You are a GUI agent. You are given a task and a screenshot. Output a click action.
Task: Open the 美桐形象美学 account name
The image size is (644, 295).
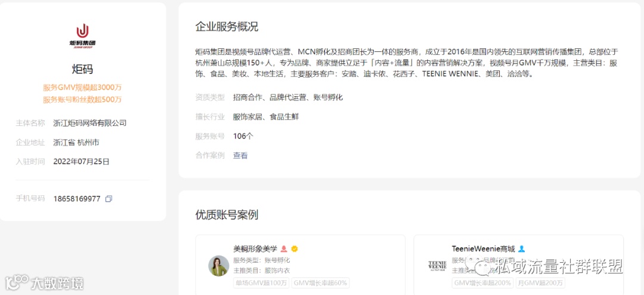coord(255,249)
